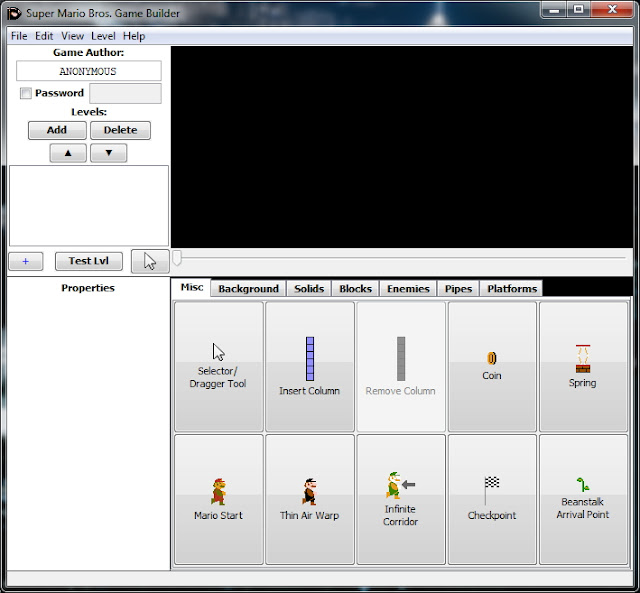Toggle the Password checkbox
The width and height of the screenshot is (640, 593).
[26, 93]
